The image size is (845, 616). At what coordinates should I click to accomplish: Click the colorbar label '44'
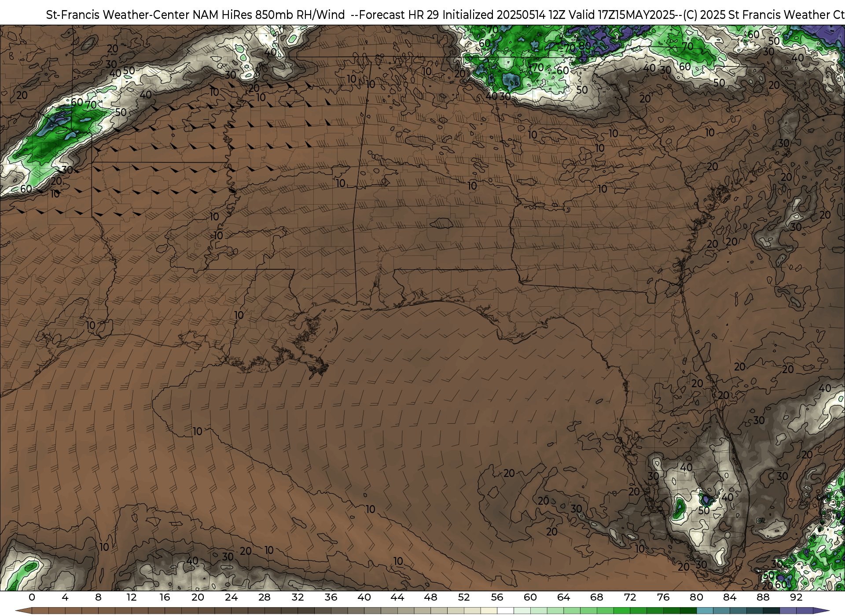pyautogui.click(x=397, y=598)
